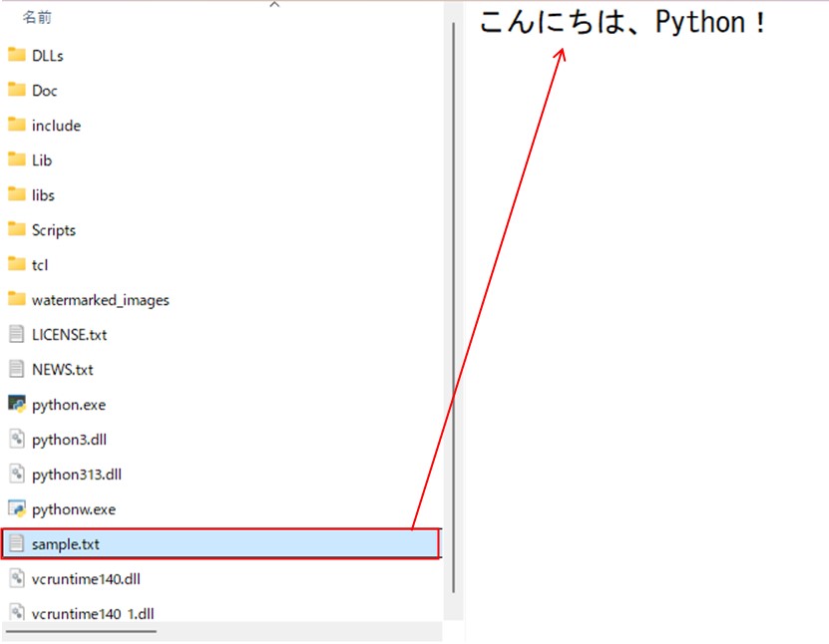Select the NEWS.txt file name
The image size is (829, 644).
pyautogui.click(x=62, y=370)
